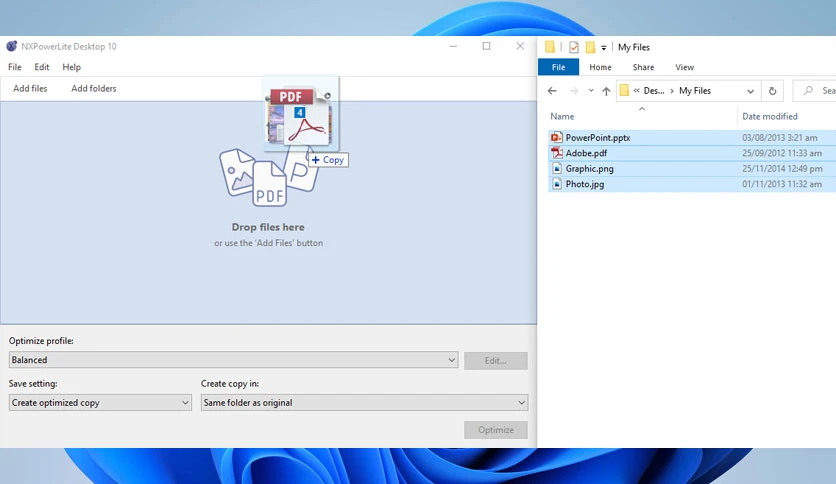Click the Drop files here illustration
This screenshot has width=836, height=484.
tap(269, 178)
